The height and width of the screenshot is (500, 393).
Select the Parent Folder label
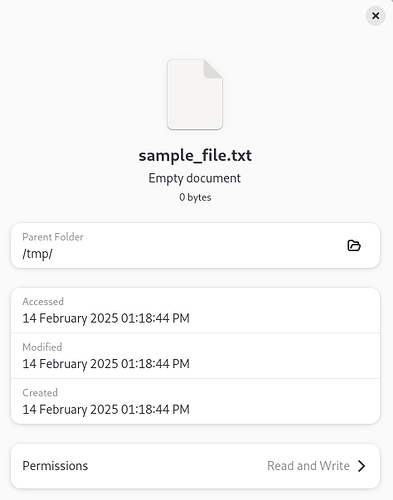pyautogui.click(x=53, y=237)
